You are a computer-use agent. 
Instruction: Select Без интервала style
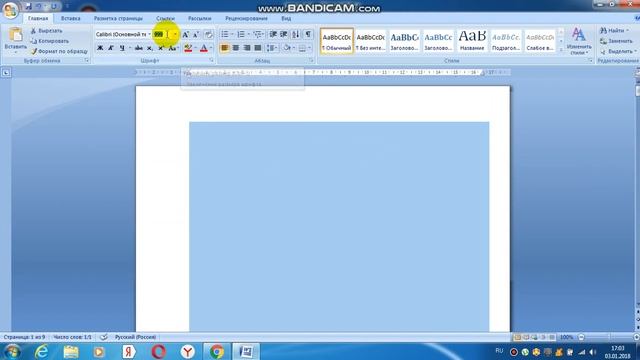point(371,41)
